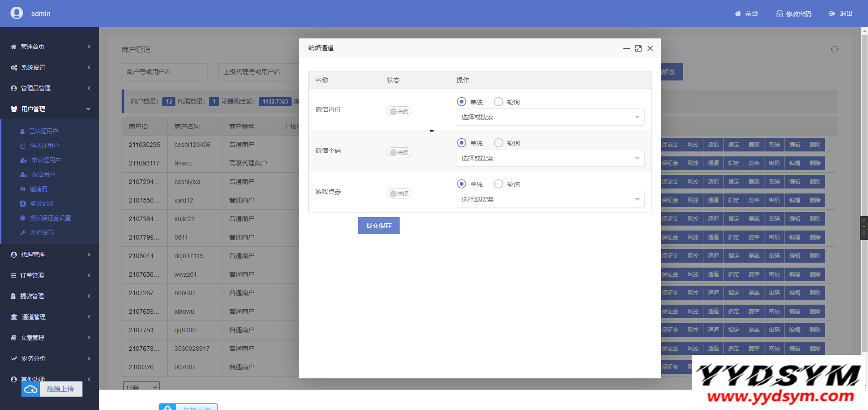
Task: Click the 退出 logout icon
Action: (x=832, y=14)
